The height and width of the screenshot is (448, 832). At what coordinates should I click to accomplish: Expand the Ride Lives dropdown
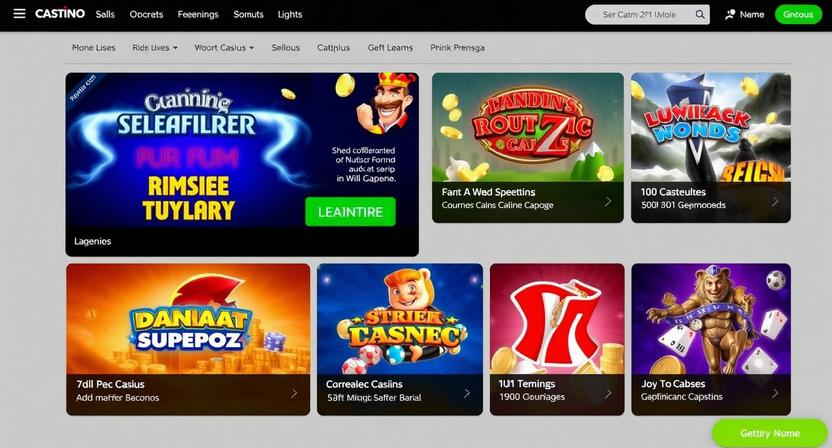click(155, 48)
